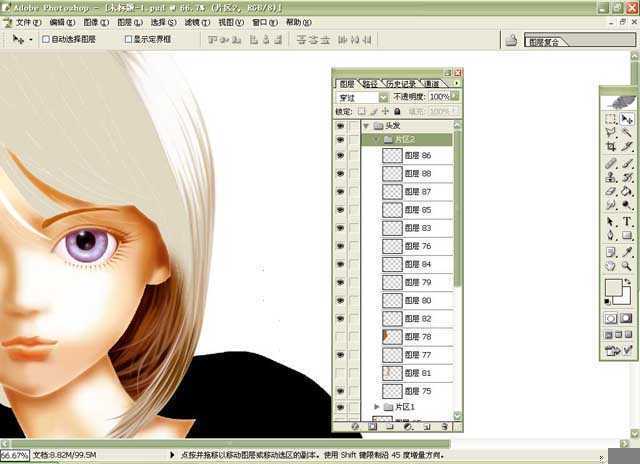Switch to Quick Mask mode

pyautogui.click(x=626, y=318)
